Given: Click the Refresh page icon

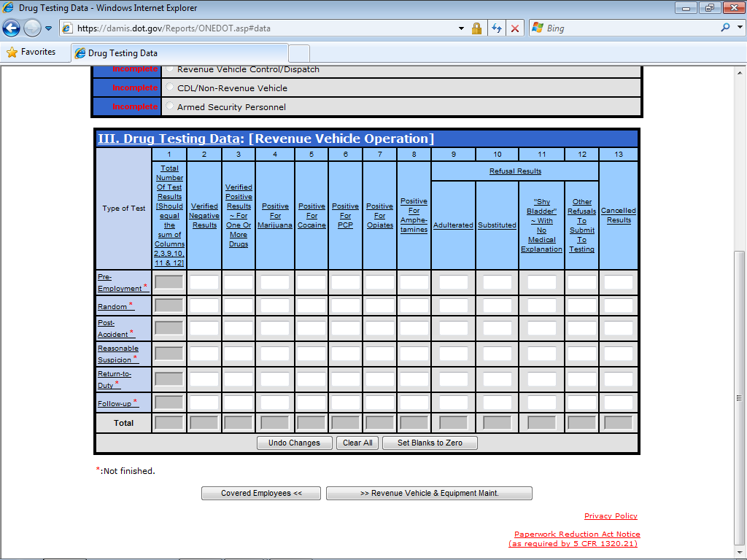Looking at the screenshot, I should [x=497, y=28].
